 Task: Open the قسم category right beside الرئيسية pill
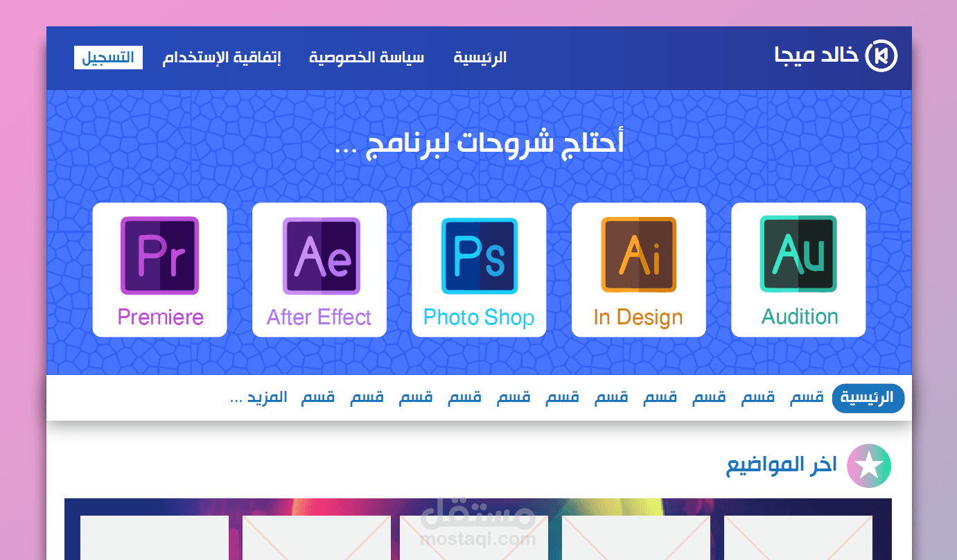point(807,398)
